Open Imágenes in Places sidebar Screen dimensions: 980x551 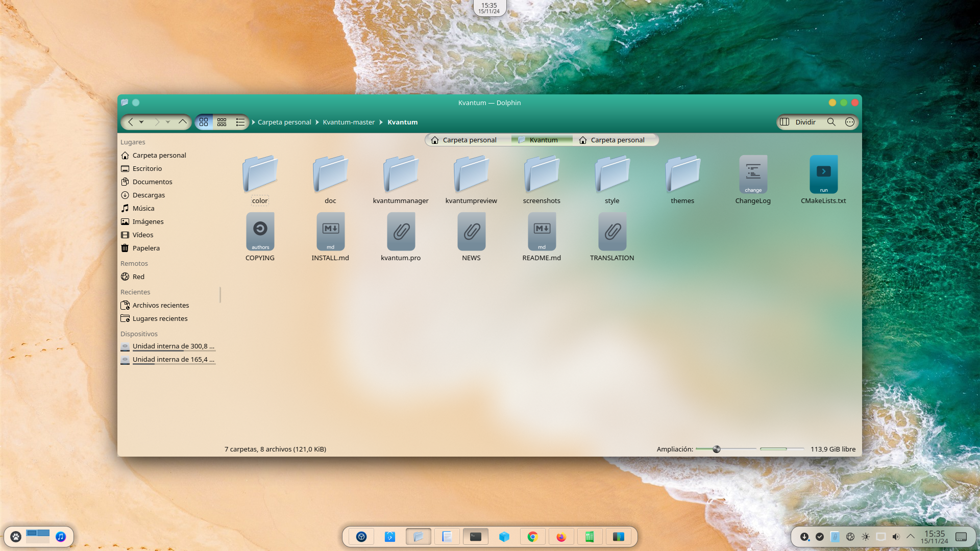(168, 221)
